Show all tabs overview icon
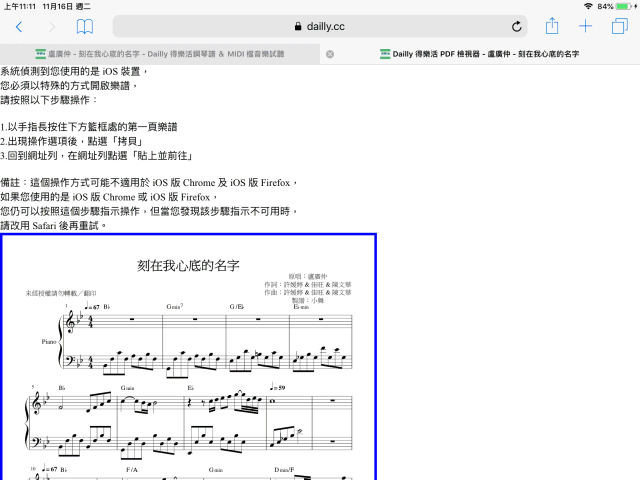This screenshot has width=640, height=480. coord(619,27)
